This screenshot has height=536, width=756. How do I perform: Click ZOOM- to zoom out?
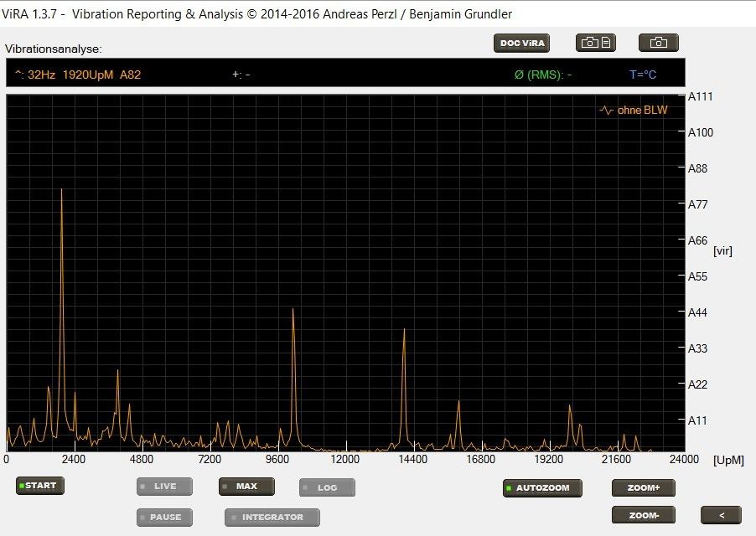pos(643,514)
